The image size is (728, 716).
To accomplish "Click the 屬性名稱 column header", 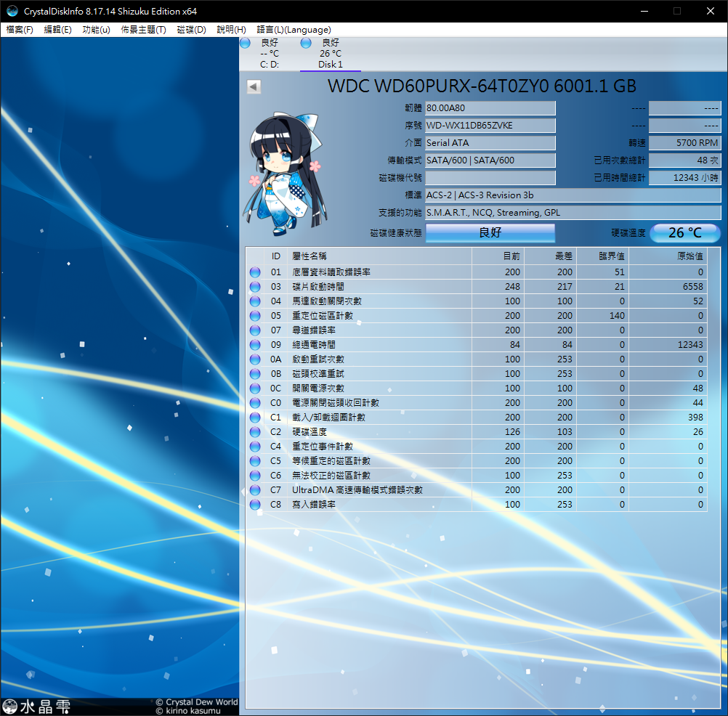I will pos(380,256).
